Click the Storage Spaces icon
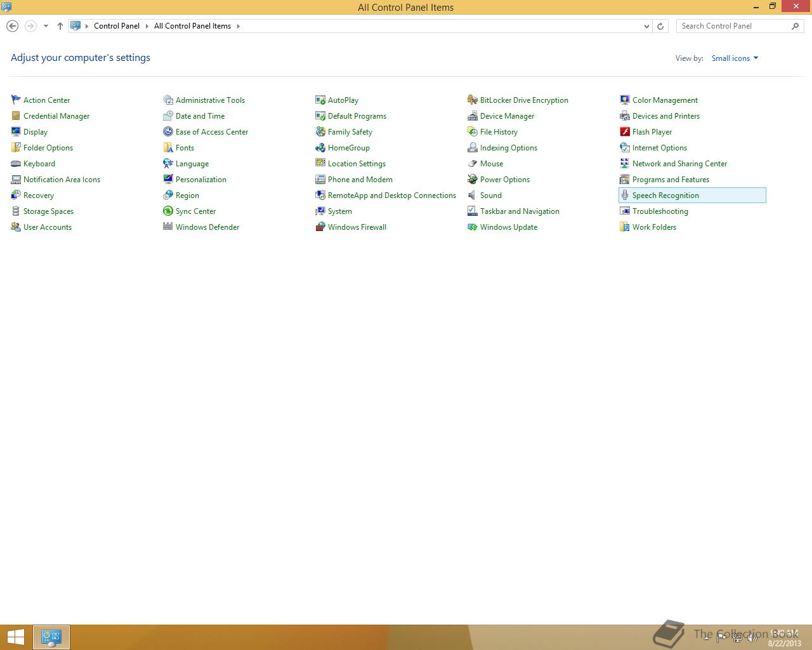 tap(16, 211)
